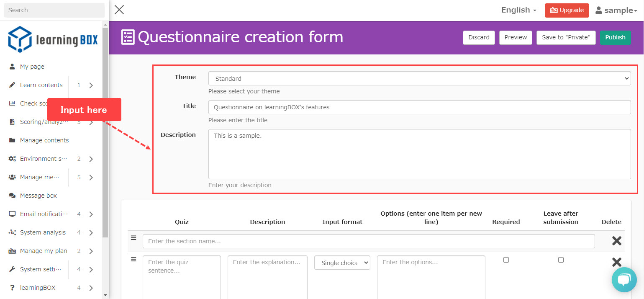The height and width of the screenshot is (299, 644).
Task: Click the quiz row drag handle icon
Action: coord(133,259)
